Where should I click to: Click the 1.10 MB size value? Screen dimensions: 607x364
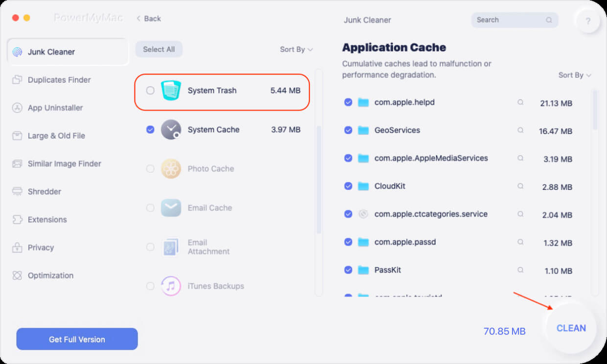click(x=558, y=271)
